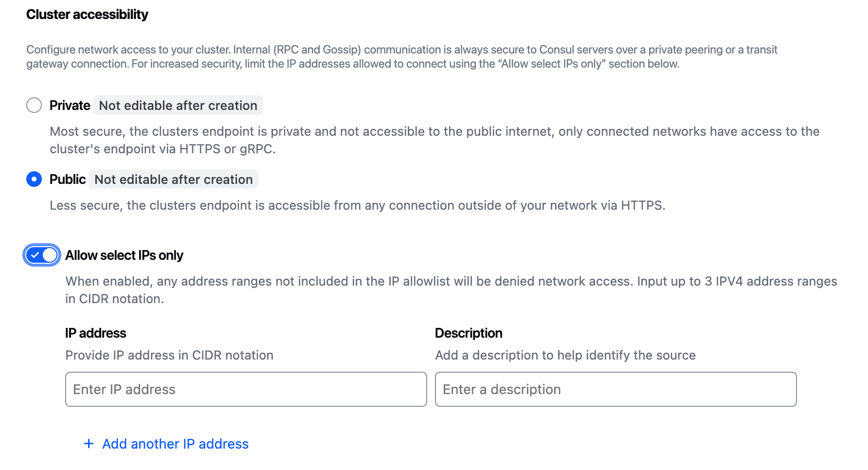The height and width of the screenshot is (470, 868).
Task: Click the Add another IP address link
Action: (175, 444)
